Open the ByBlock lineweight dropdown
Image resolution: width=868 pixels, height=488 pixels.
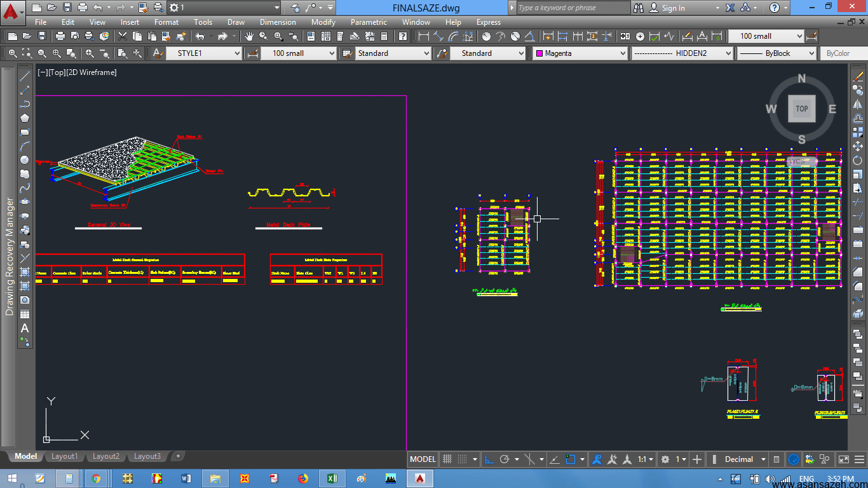776,53
